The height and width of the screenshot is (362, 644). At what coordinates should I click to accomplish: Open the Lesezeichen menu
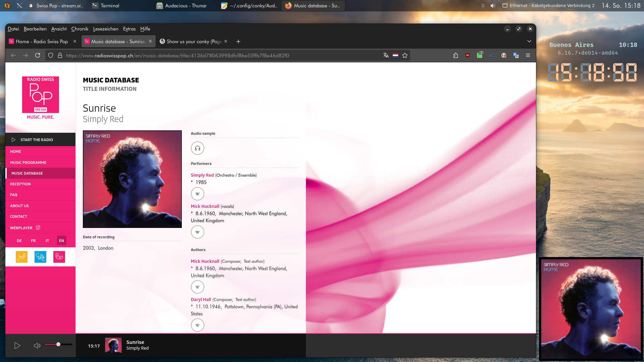[x=105, y=29]
